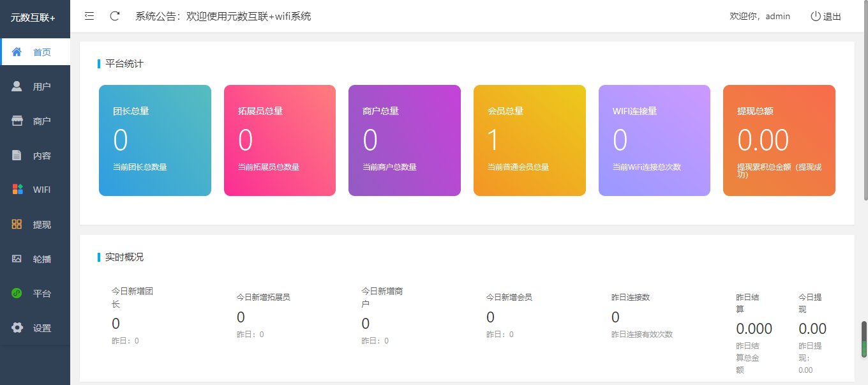The image size is (868, 385).
Task: Click the admin username in top bar
Action: 778,16
